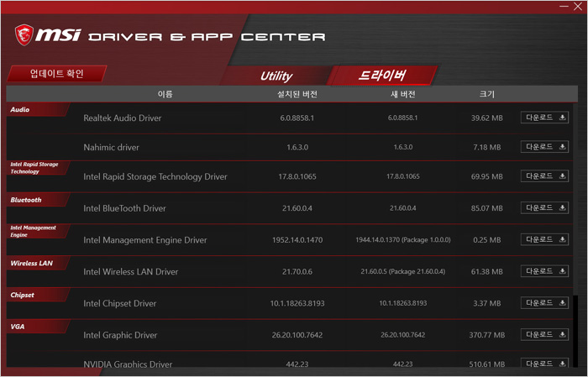This screenshot has width=588, height=377.
Task: Select the 드라이버 tab
Action: click(381, 76)
